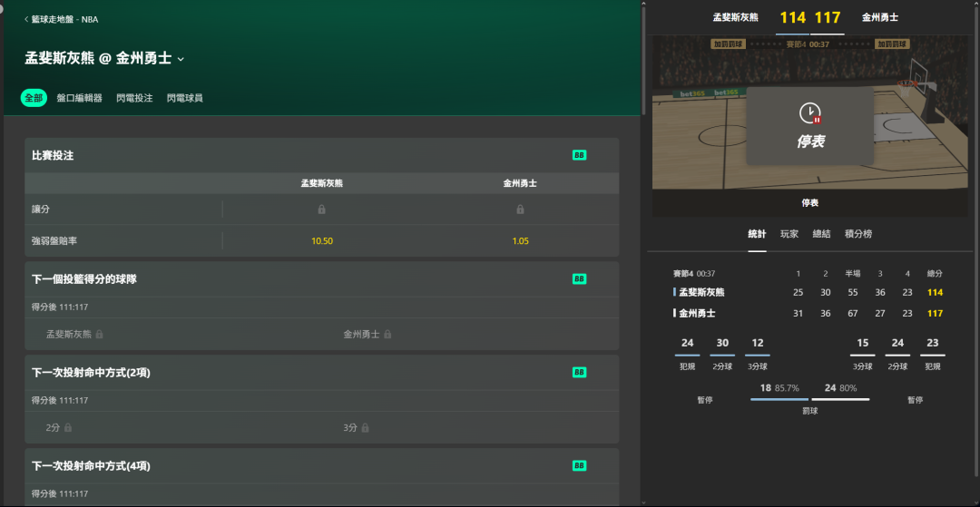Screen dimensions: 980x507
Task: Collapse 下一個投籃得分的球隊 section
Action: tap(322, 279)
